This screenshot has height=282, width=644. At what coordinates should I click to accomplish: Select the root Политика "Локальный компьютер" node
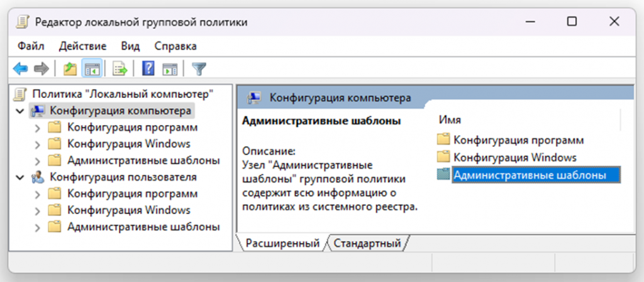pos(122,94)
